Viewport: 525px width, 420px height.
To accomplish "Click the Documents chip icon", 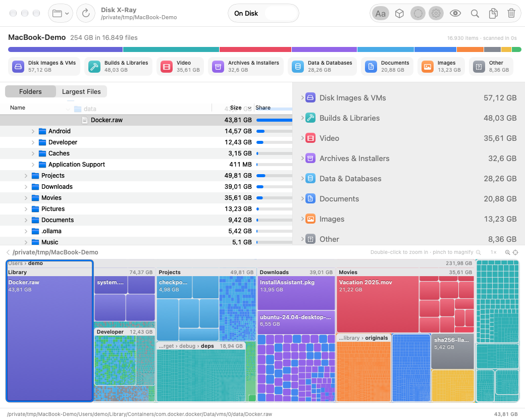I will (x=371, y=67).
